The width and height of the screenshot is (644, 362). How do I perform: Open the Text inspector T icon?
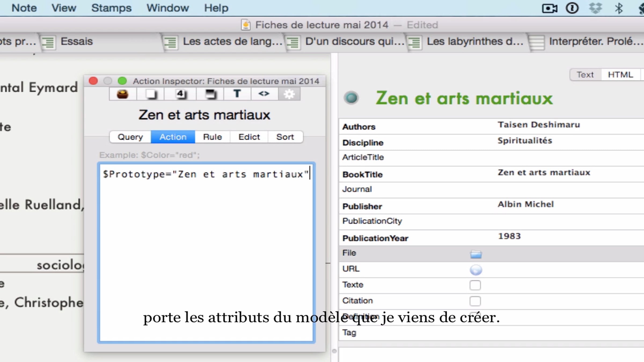pos(237,94)
